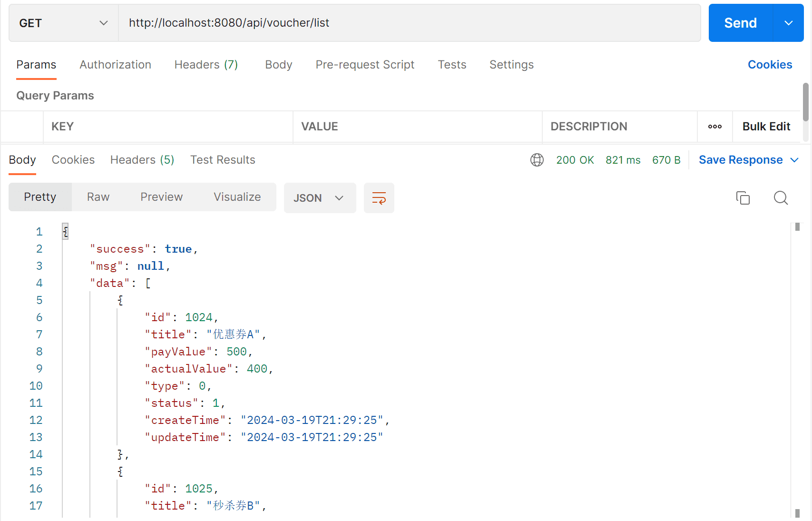812x521 pixels.
Task: Search within the response body
Action: (x=781, y=198)
